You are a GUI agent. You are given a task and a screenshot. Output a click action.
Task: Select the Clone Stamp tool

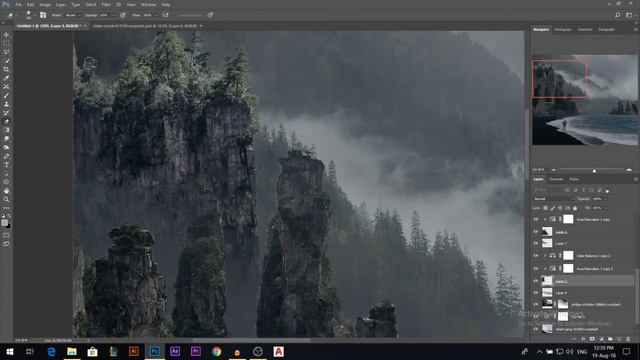6,104
